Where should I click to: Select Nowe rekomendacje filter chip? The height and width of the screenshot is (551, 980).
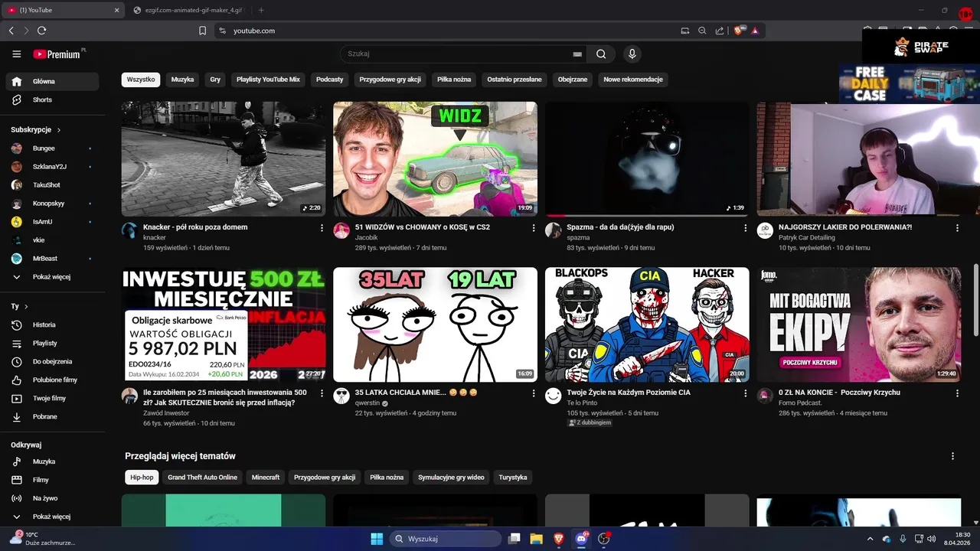tap(633, 80)
